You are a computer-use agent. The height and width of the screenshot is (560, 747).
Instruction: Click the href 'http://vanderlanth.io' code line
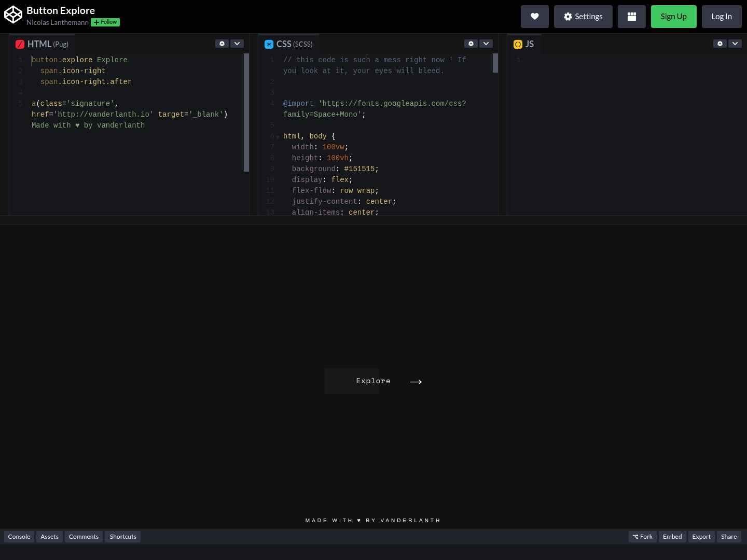(130, 115)
